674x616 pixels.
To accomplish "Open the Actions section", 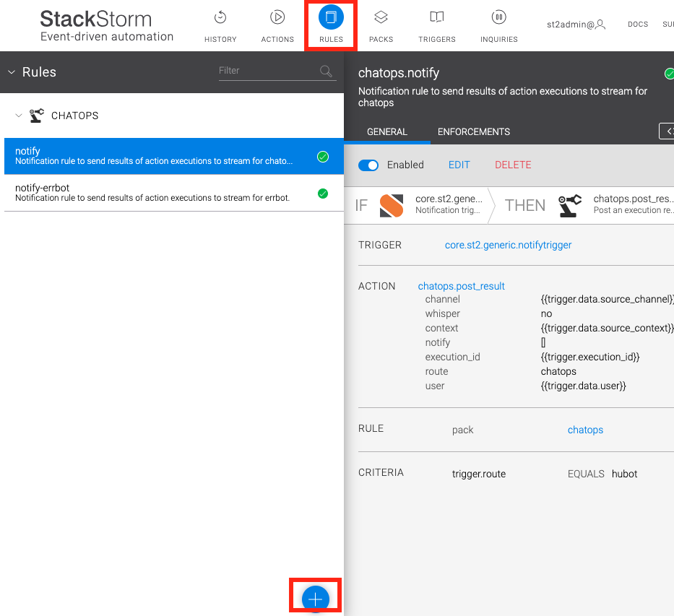I will (277, 26).
